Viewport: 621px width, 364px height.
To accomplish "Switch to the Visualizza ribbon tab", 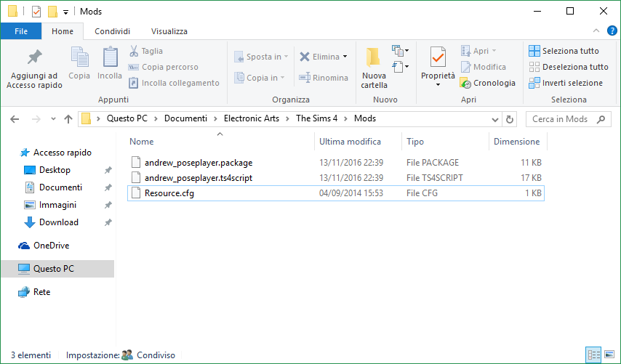I will tap(169, 31).
